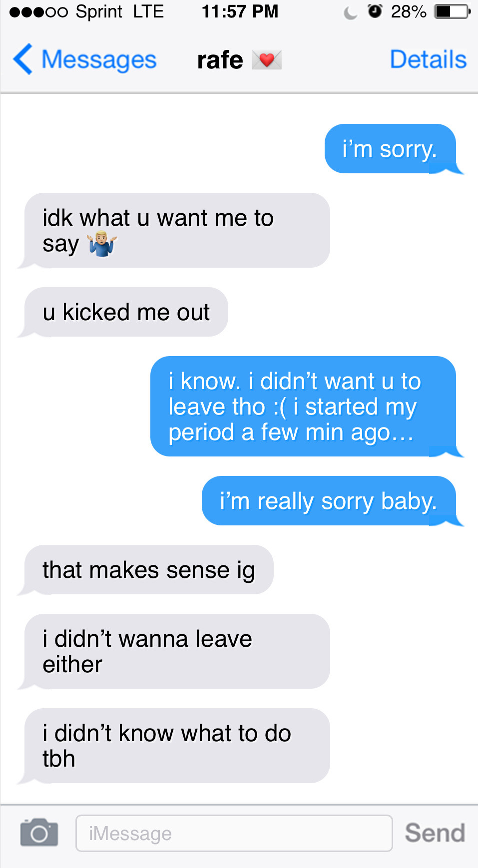The height and width of the screenshot is (868, 478).
Task: Tap the "i didn't know what to do tbh" bubble
Action: pos(174,746)
